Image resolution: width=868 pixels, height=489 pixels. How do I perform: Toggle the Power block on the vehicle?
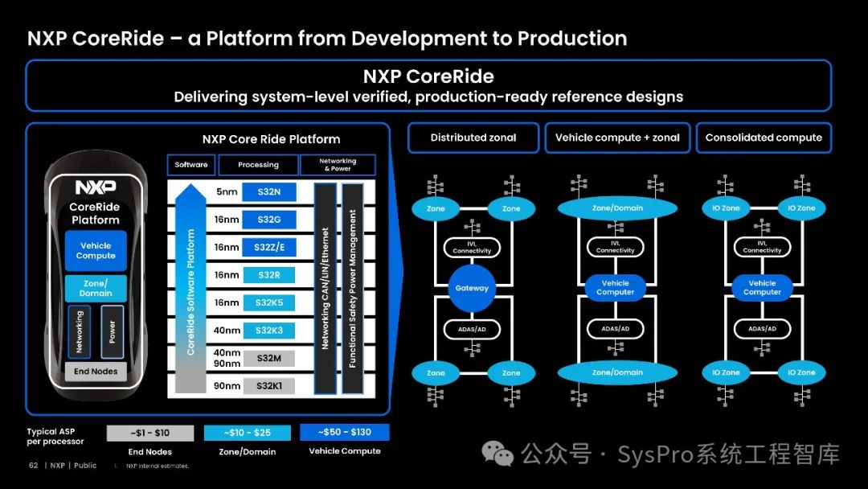click(x=111, y=333)
